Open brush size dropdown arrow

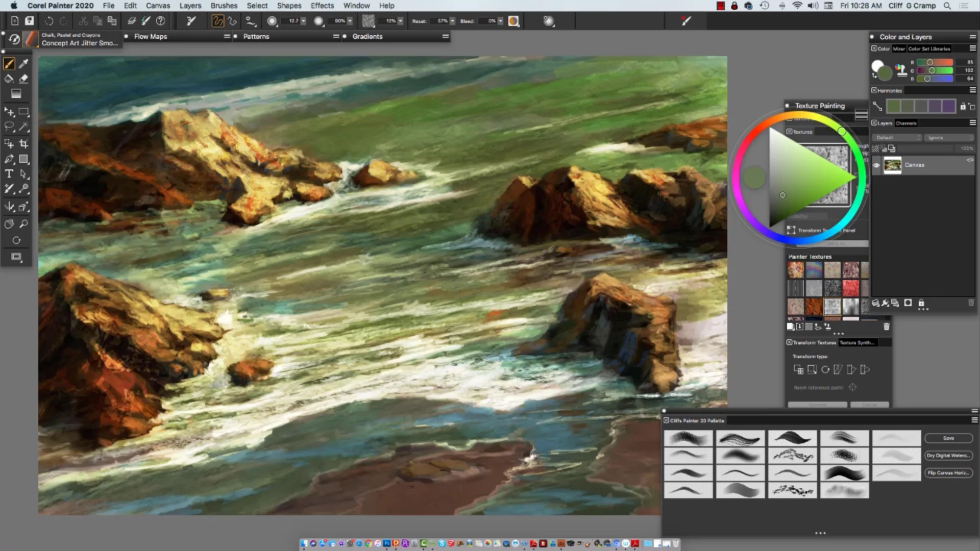303,21
